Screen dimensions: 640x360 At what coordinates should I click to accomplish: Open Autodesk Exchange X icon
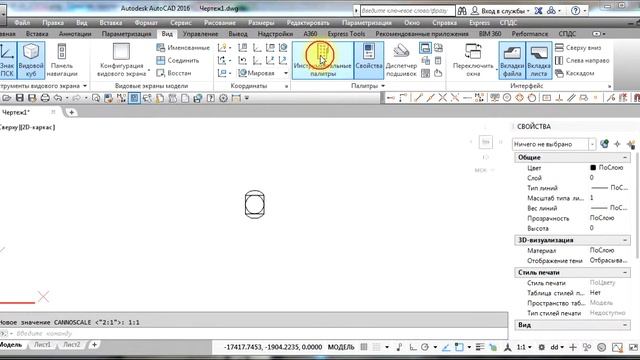pos(538,11)
